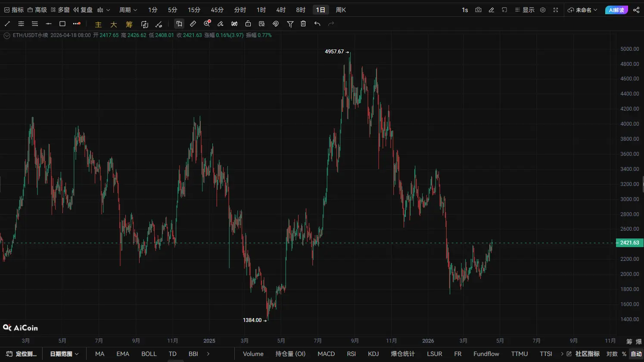Expand more main indicators after BBI
The width and height of the screenshot is (644, 362).
pos(208,354)
